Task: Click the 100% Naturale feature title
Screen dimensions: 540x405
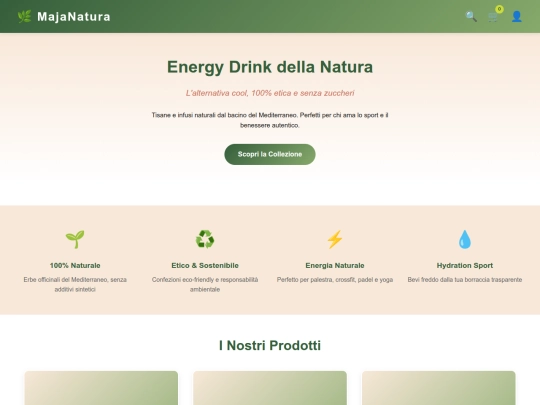Action: pos(75,266)
